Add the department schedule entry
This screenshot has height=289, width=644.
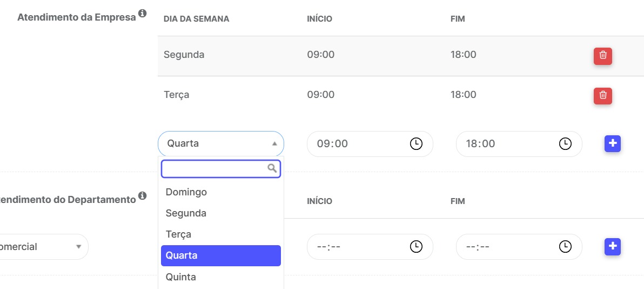612,247
